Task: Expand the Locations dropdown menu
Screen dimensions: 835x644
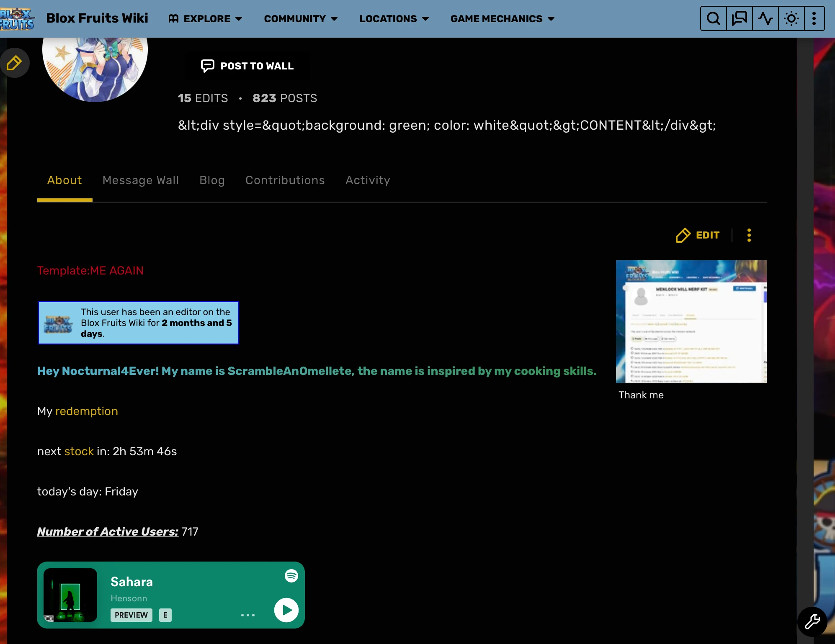Action: (394, 19)
